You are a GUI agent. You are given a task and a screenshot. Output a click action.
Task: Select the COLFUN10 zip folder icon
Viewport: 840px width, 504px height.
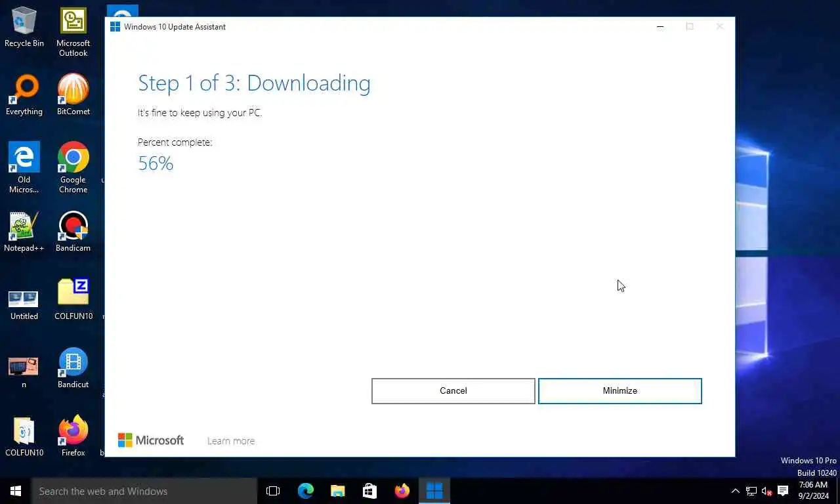tap(73, 300)
